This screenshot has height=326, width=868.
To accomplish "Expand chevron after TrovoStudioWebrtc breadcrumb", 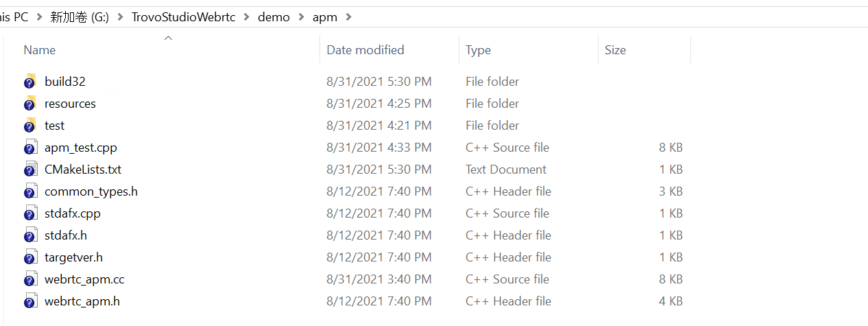I will pyautogui.click(x=247, y=17).
